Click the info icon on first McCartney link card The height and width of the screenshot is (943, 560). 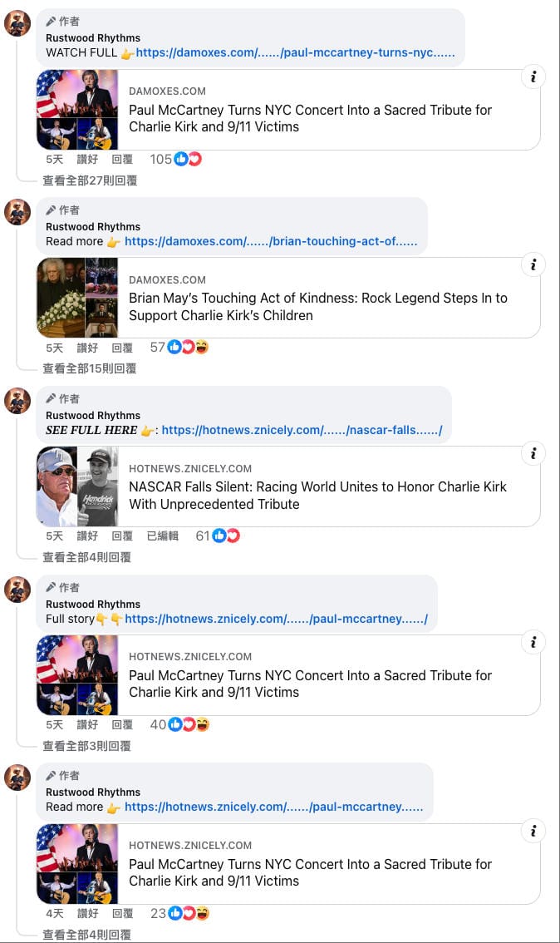[x=533, y=77]
